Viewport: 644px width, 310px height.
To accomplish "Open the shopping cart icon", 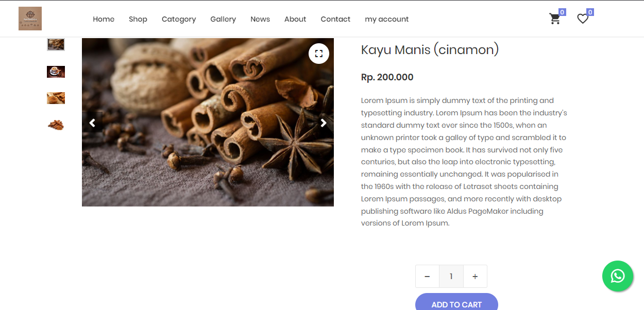I will [555, 19].
